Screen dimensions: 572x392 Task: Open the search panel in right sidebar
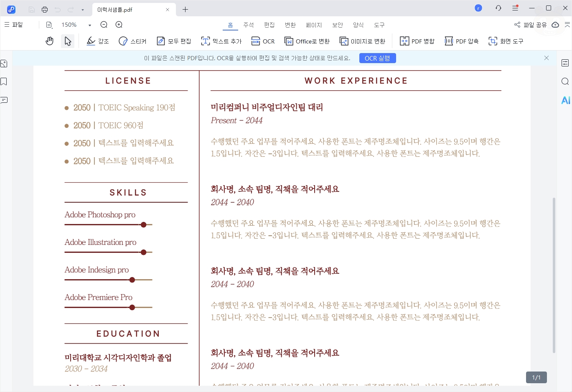(565, 81)
